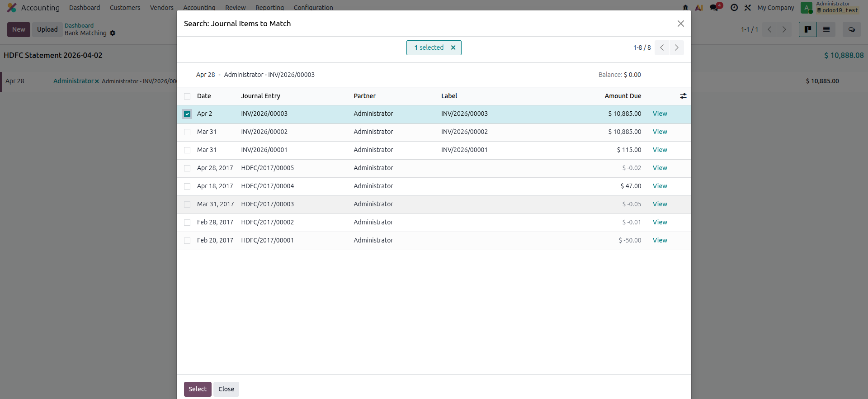Go to next page of journal items
The image size is (868, 399).
click(x=677, y=47)
